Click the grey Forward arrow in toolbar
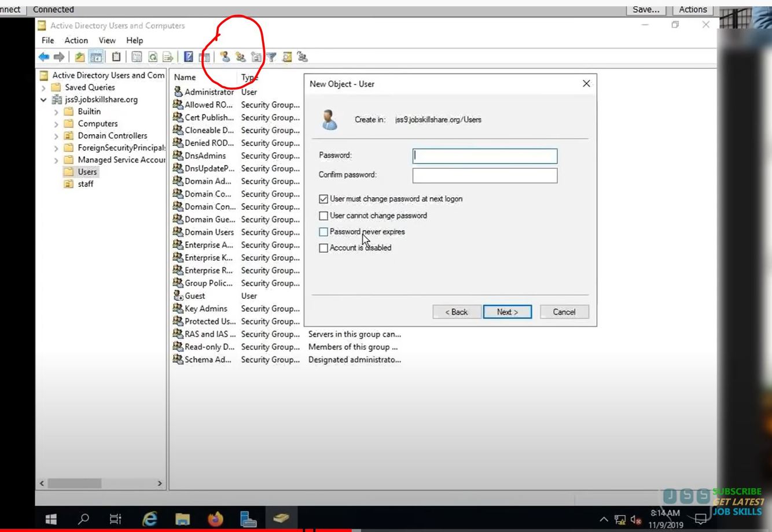 (x=59, y=57)
